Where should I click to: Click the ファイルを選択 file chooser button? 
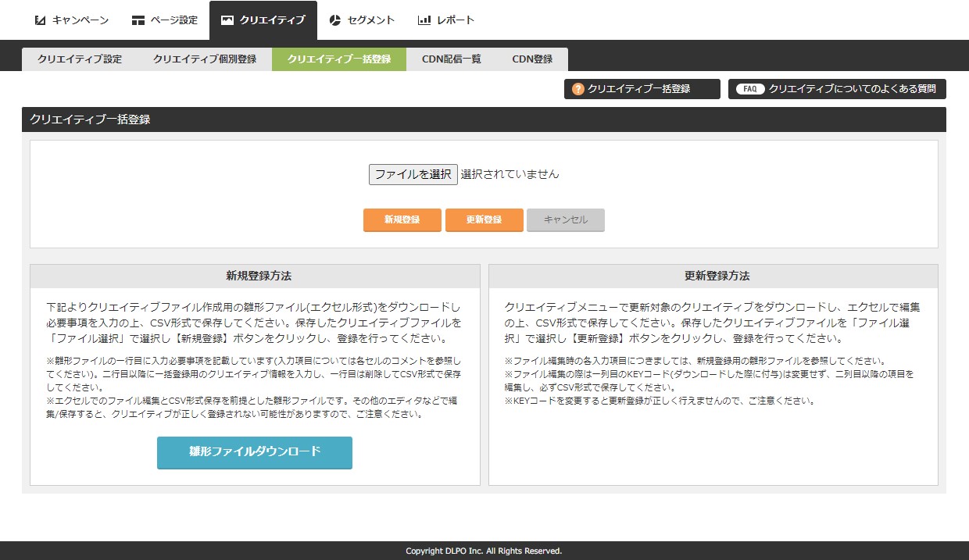[x=413, y=174]
